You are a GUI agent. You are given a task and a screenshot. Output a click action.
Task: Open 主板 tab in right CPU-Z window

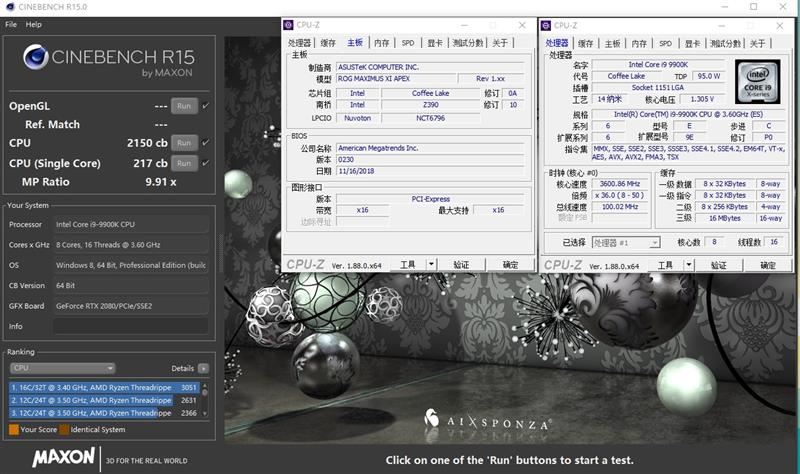coord(612,43)
